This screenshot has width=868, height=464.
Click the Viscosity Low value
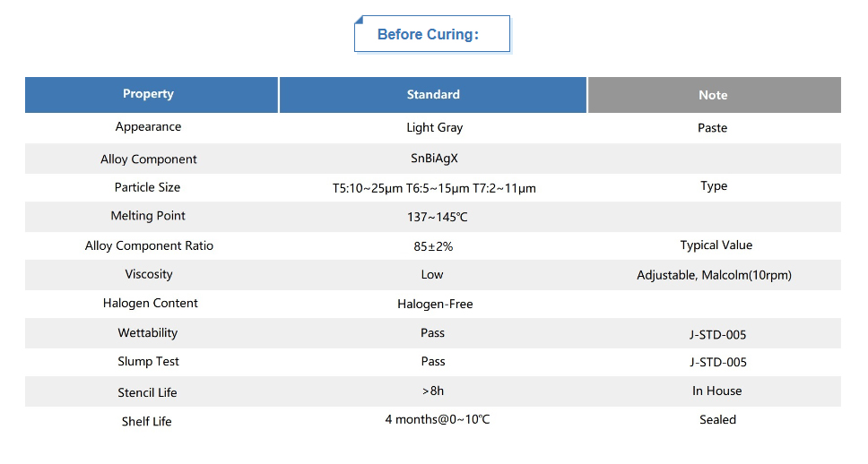point(432,275)
